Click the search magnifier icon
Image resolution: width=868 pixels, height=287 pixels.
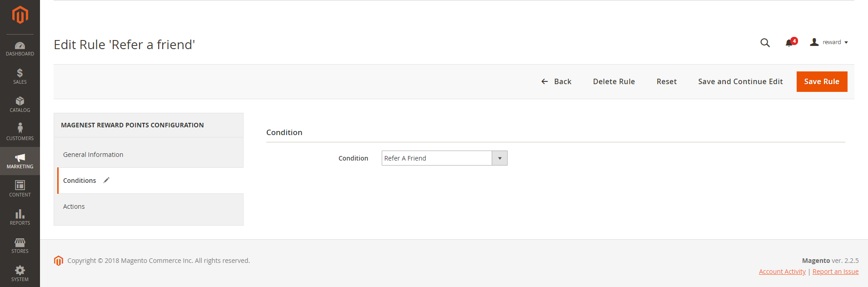tap(765, 43)
